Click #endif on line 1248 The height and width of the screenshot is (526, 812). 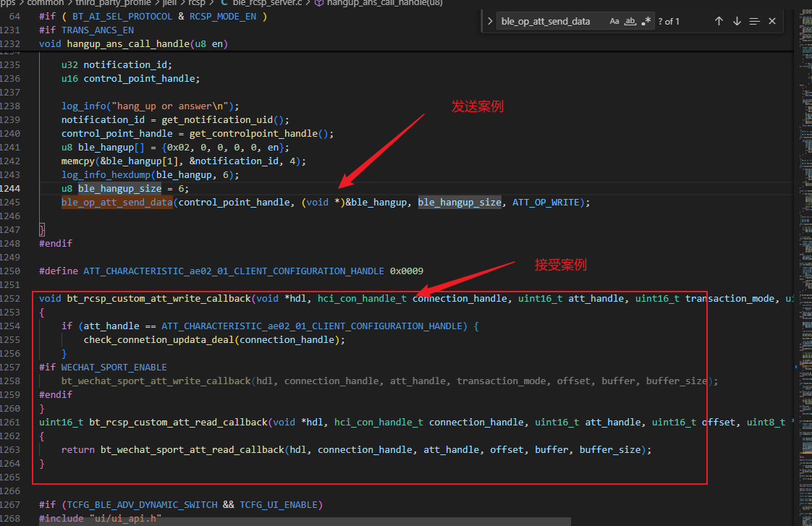click(56, 243)
